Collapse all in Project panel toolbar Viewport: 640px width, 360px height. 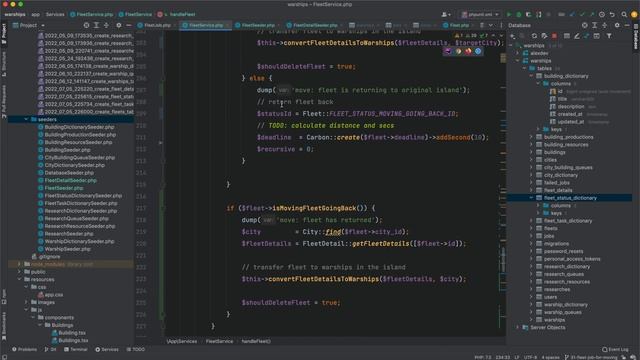106,25
